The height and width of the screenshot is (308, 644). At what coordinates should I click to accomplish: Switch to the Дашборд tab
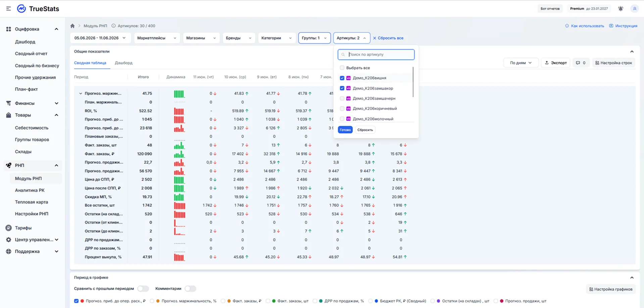pyautogui.click(x=123, y=63)
